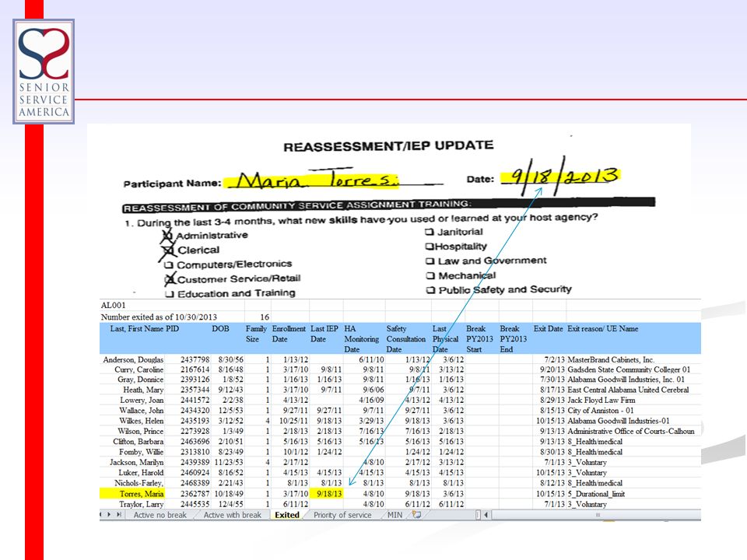This screenshot has width=747, height=560.
Task: Click the handwritten Date field 9/18/2013
Action: (562, 177)
